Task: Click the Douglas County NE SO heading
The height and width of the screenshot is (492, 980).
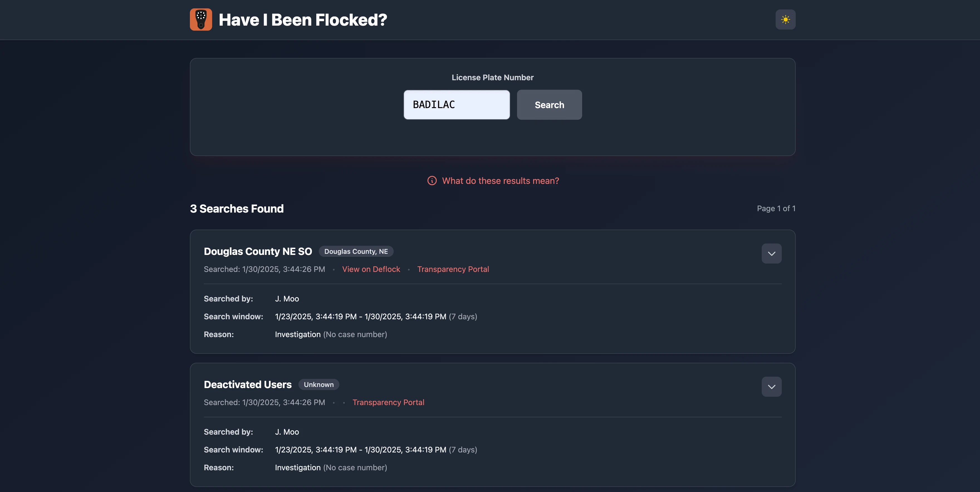Action: (x=258, y=251)
